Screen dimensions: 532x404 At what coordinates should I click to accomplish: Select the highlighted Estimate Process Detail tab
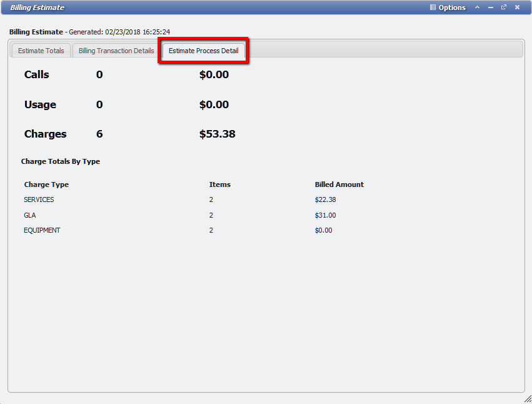click(203, 51)
